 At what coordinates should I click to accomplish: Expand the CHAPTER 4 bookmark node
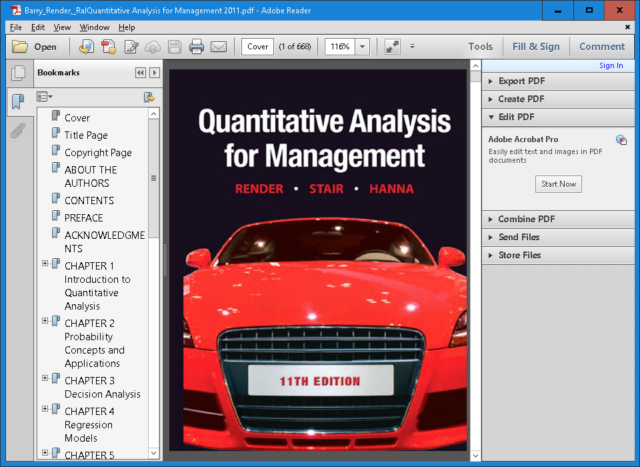coord(45,409)
